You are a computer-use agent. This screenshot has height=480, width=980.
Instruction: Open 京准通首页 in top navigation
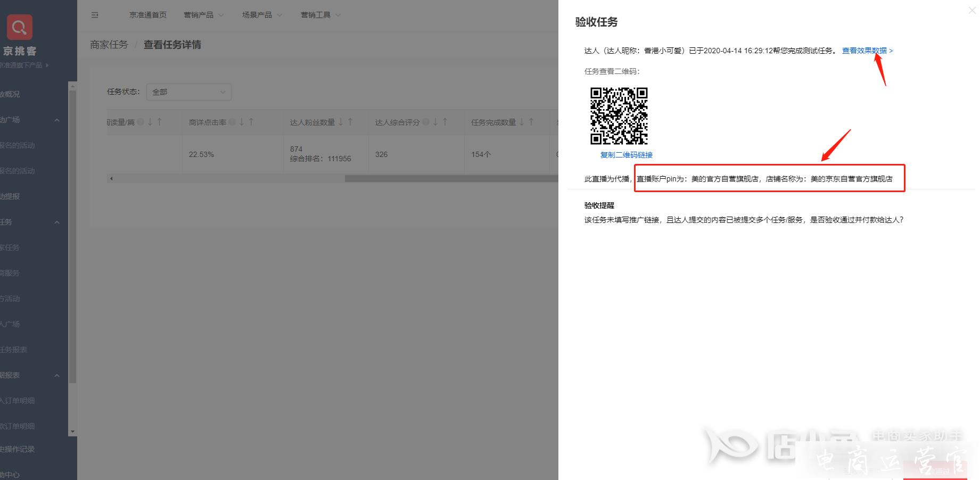[x=148, y=15]
